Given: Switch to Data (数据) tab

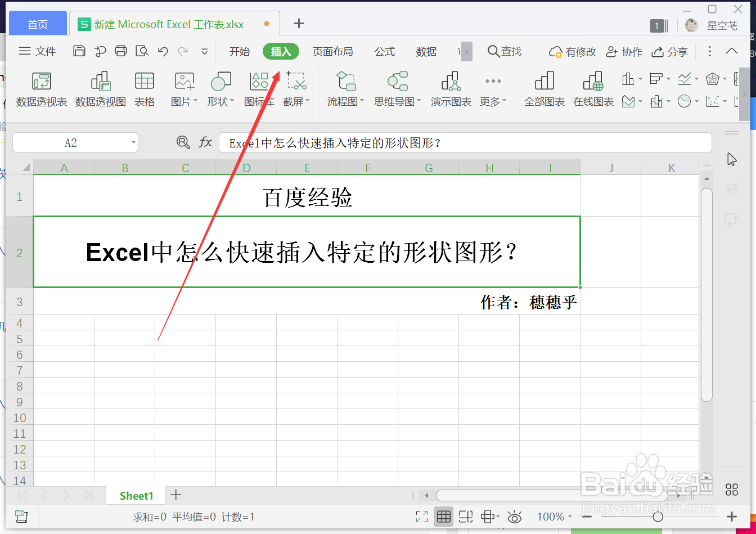Looking at the screenshot, I should [x=426, y=51].
